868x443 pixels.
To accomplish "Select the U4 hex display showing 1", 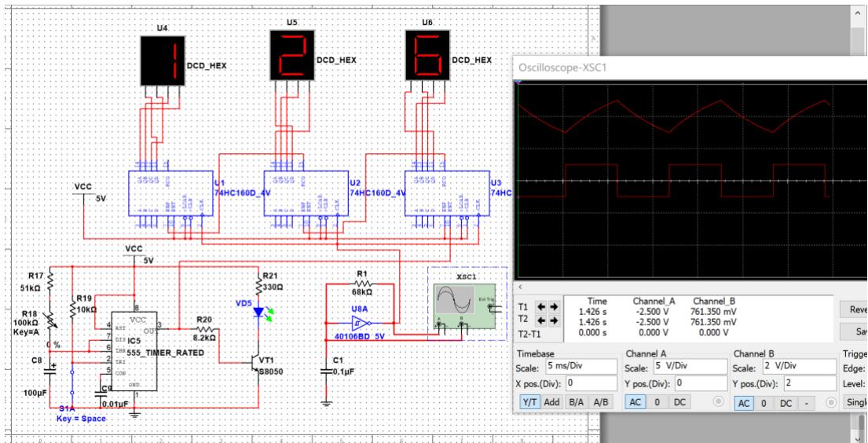I will pos(161,60).
